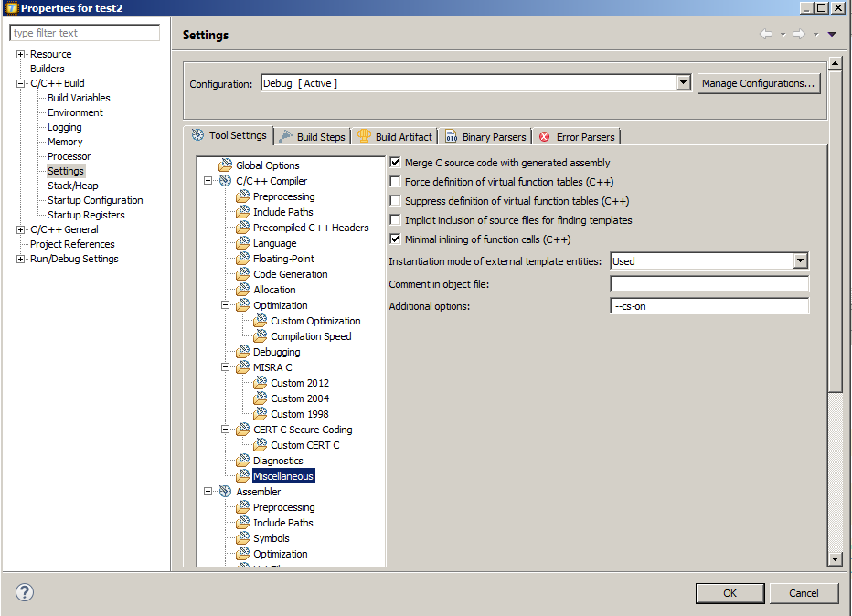This screenshot has width=852, height=616.
Task: Click the Additional options input field
Action: tap(708, 305)
